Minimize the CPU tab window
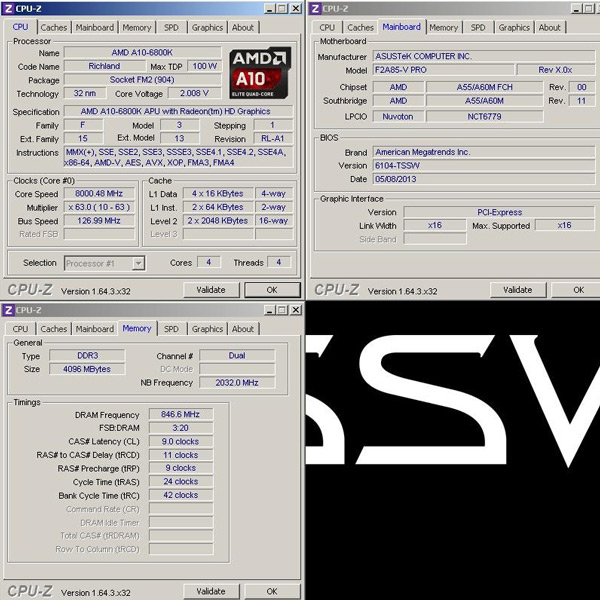600x600 pixels. [270, 8]
